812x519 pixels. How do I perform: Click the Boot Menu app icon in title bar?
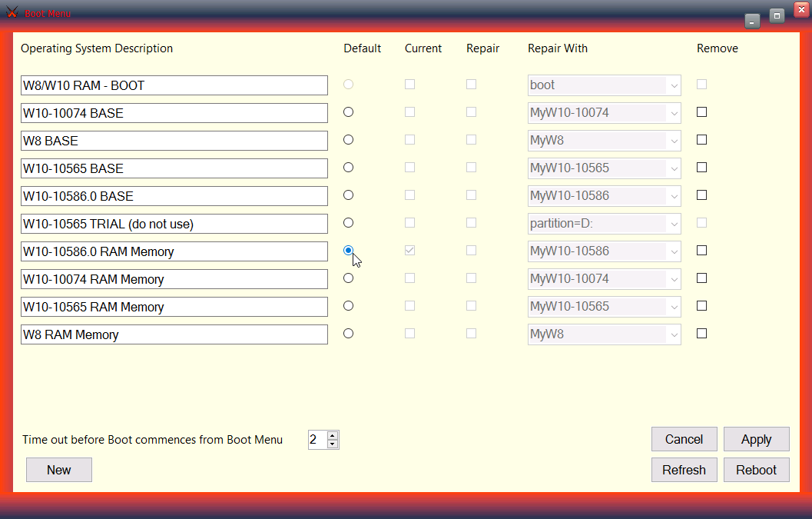tap(12, 12)
